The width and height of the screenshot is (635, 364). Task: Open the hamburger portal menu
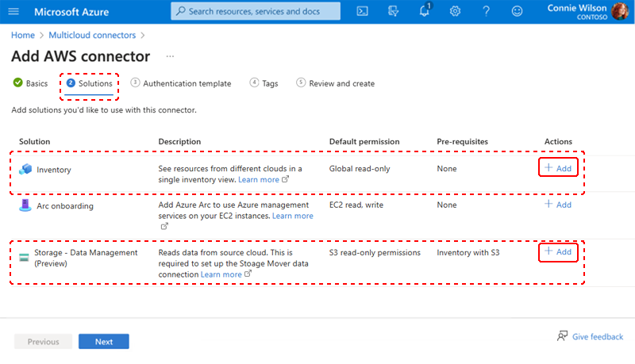[13, 11]
